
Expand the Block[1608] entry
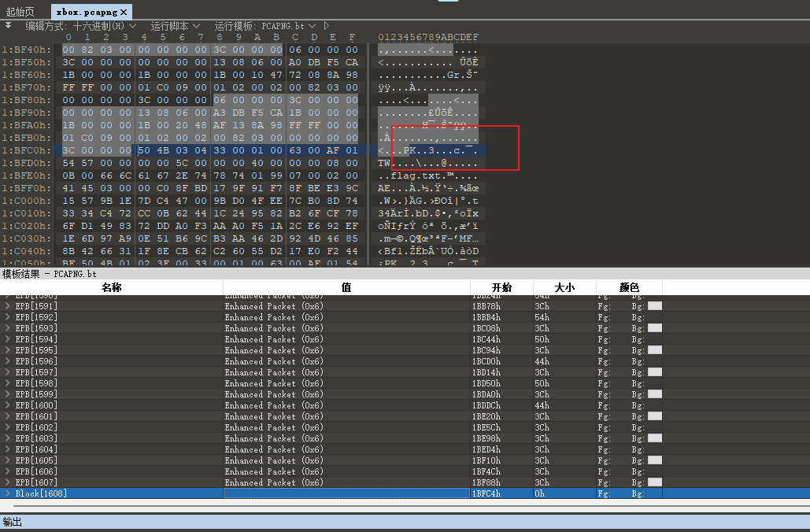9,493
